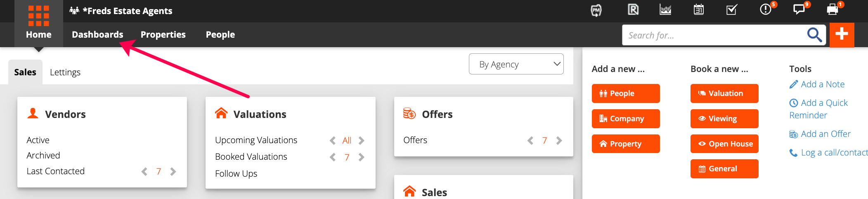
Task: Open messages speech bubble icon
Action: pos(799,10)
